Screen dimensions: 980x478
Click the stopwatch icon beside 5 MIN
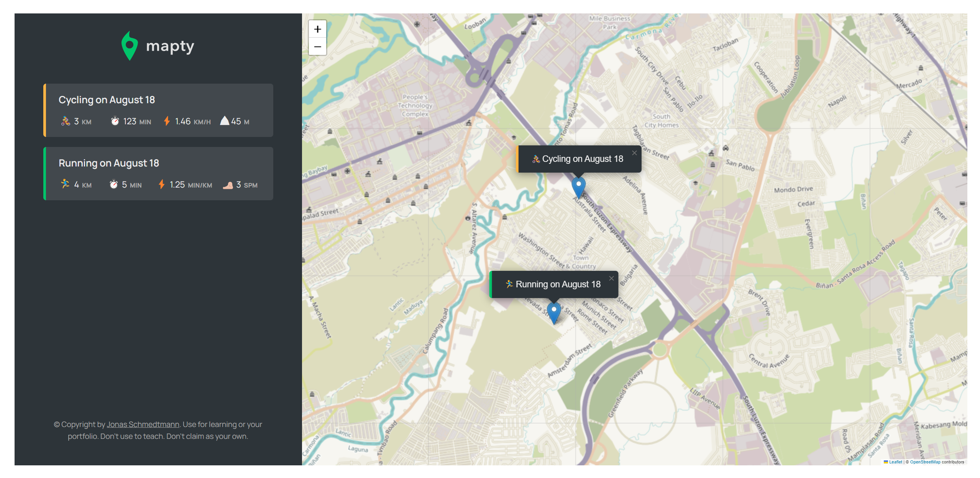coord(114,185)
